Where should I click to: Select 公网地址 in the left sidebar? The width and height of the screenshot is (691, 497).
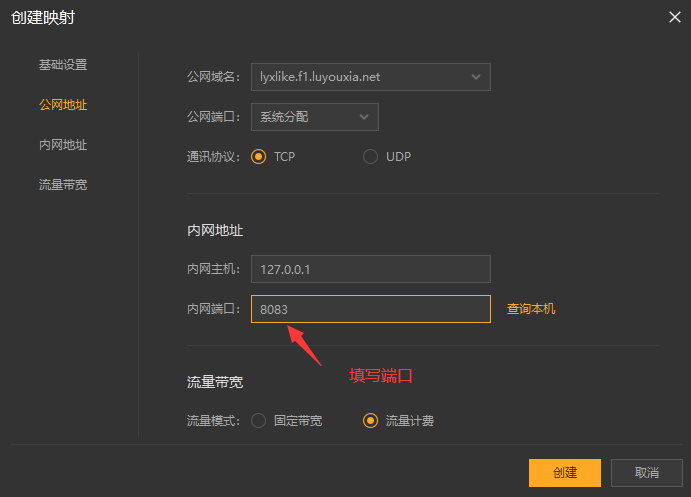63,105
